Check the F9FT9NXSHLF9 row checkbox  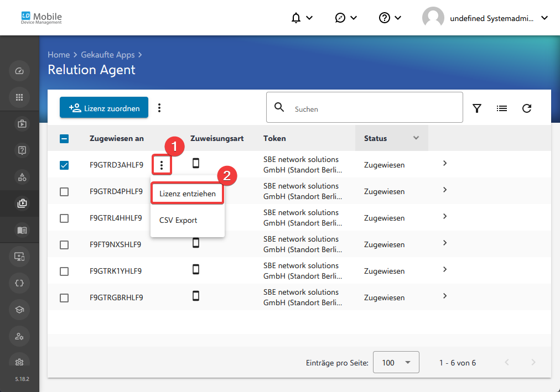click(x=64, y=245)
